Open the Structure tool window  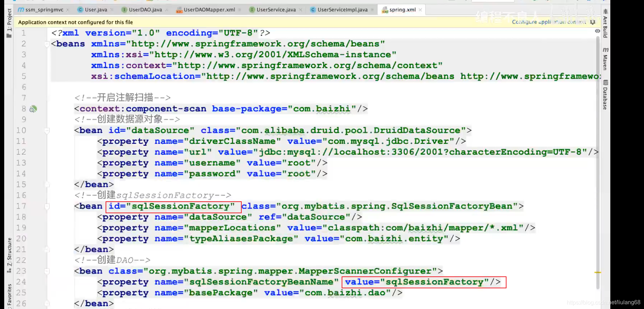(x=9, y=255)
